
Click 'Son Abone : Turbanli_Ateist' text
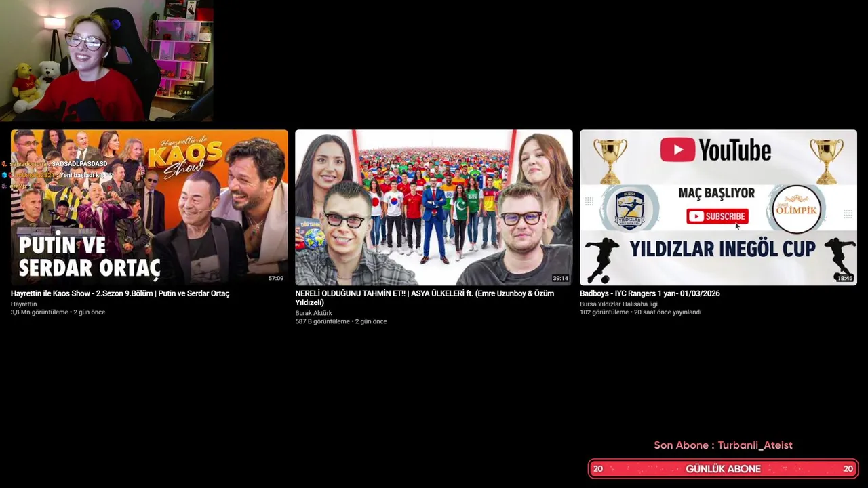point(723,445)
